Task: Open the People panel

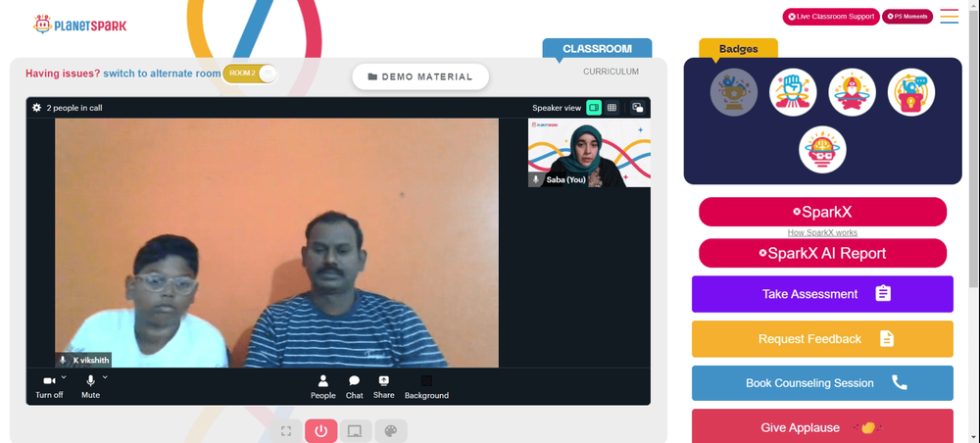Action: click(x=323, y=387)
